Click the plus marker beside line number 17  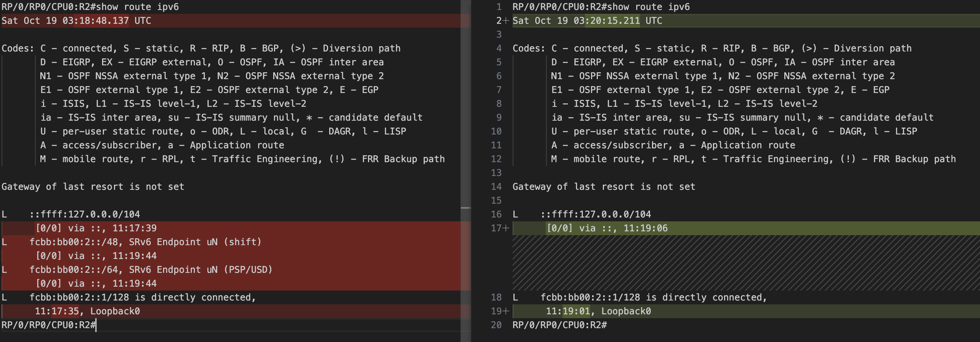[506, 228]
